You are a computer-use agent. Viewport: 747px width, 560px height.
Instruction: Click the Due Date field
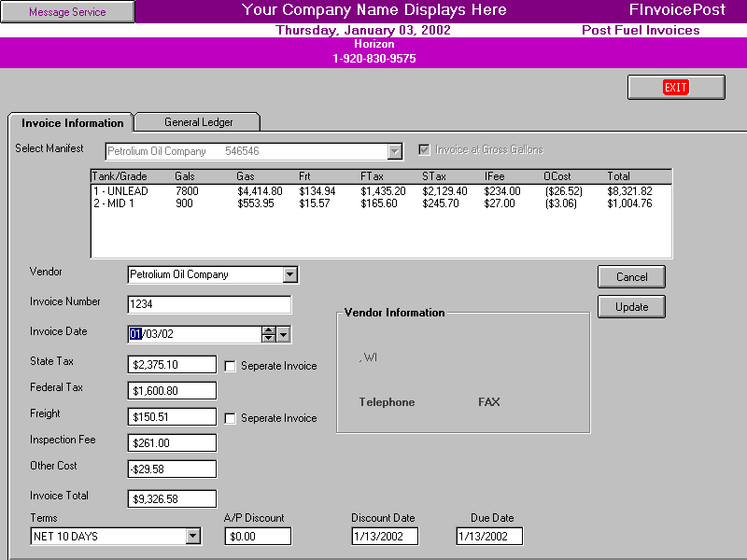[489, 536]
